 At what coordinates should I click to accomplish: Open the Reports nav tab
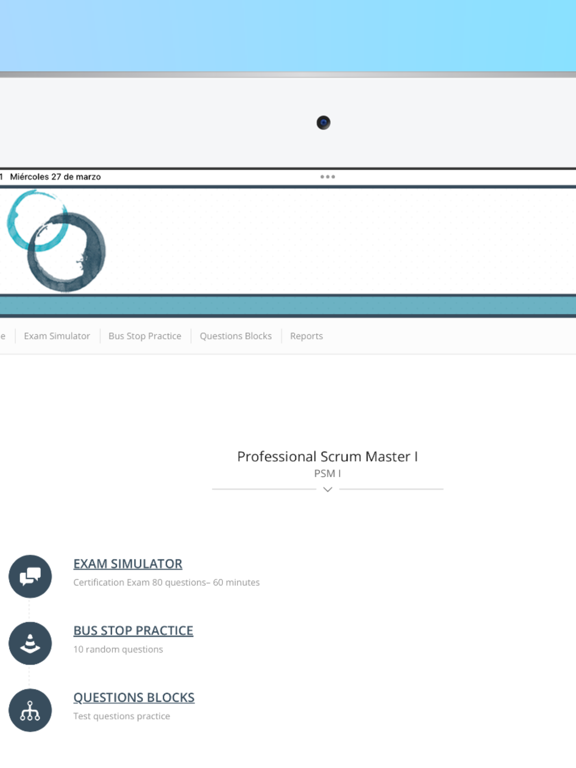[x=307, y=336]
